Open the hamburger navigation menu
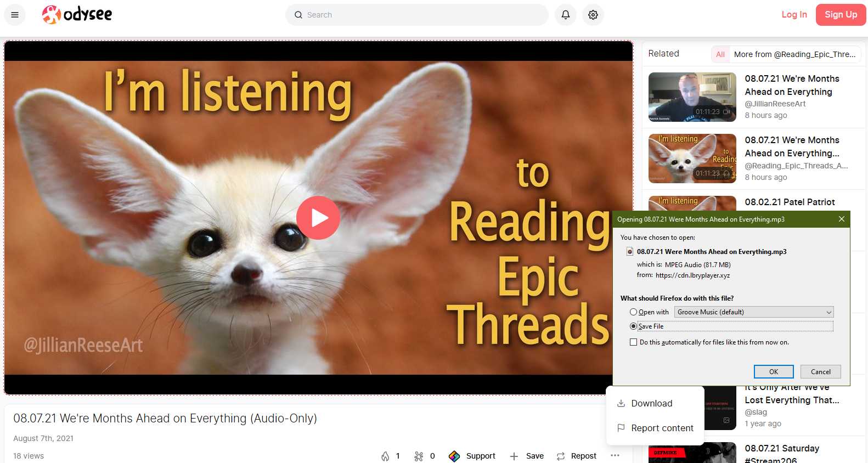 [15, 15]
